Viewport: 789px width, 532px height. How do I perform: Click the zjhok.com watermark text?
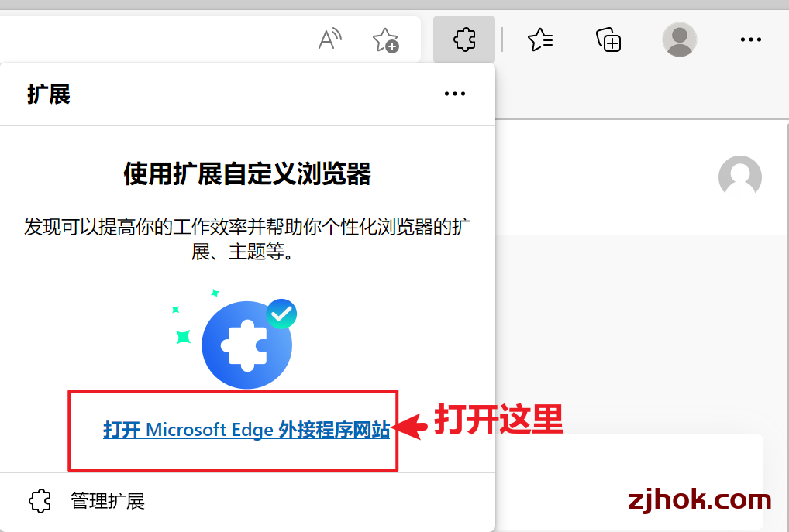pos(699,499)
